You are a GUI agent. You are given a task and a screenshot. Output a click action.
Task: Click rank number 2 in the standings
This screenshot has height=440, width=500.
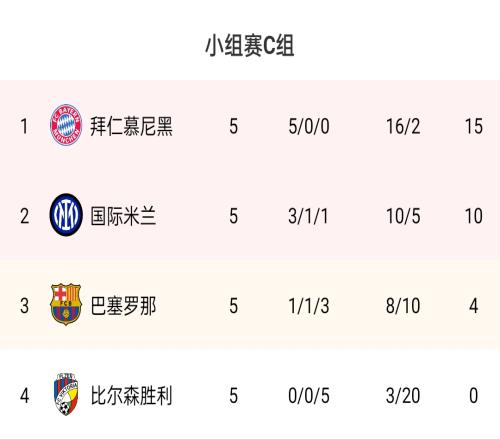[24, 216]
